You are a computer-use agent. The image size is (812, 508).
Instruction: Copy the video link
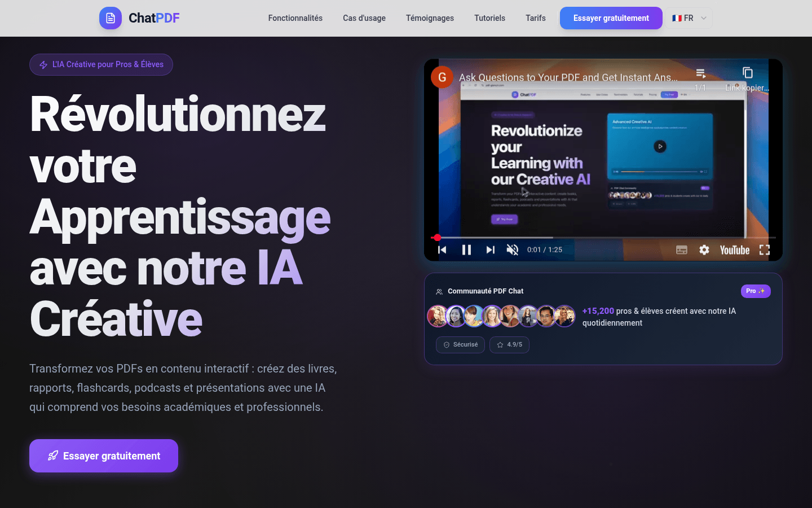pyautogui.click(x=747, y=73)
